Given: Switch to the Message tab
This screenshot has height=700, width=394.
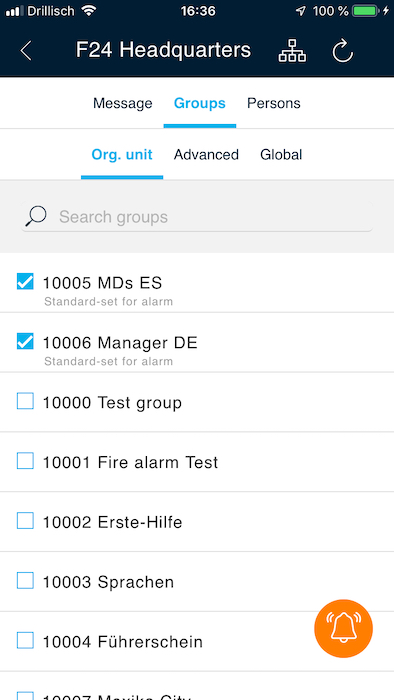Looking at the screenshot, I should [123, 104].
